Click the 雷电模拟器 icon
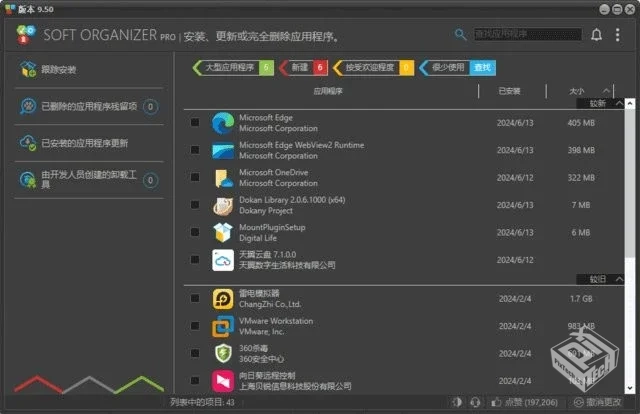 (x=223, y=299)
